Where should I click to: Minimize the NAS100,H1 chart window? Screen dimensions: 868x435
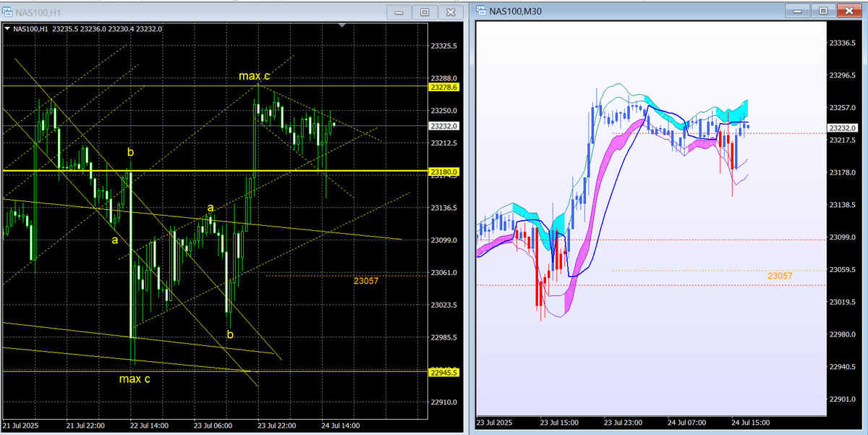401,12
